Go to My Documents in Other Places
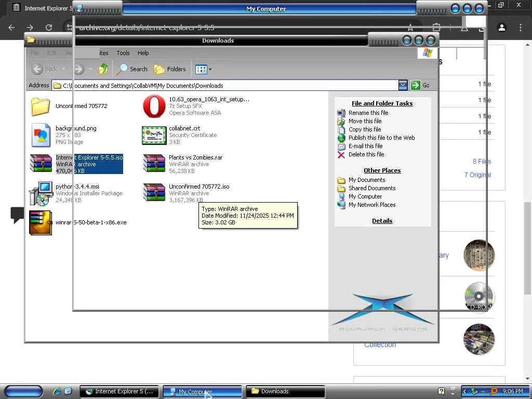Image resolution: width=532 pixels, height=399 pixels. [367, 180]
